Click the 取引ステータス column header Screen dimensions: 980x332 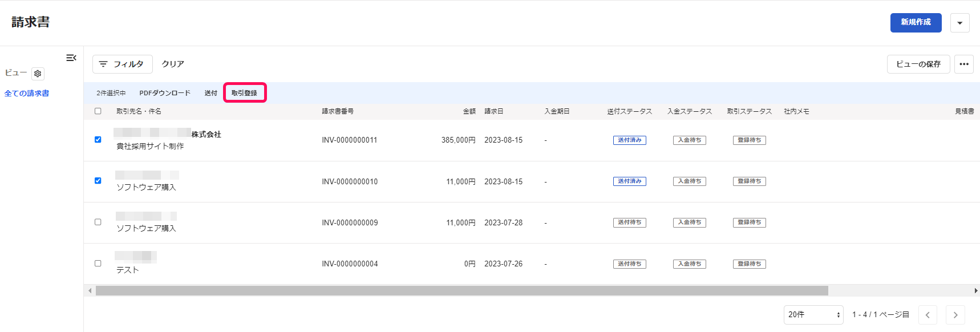[x=750, y=111]
